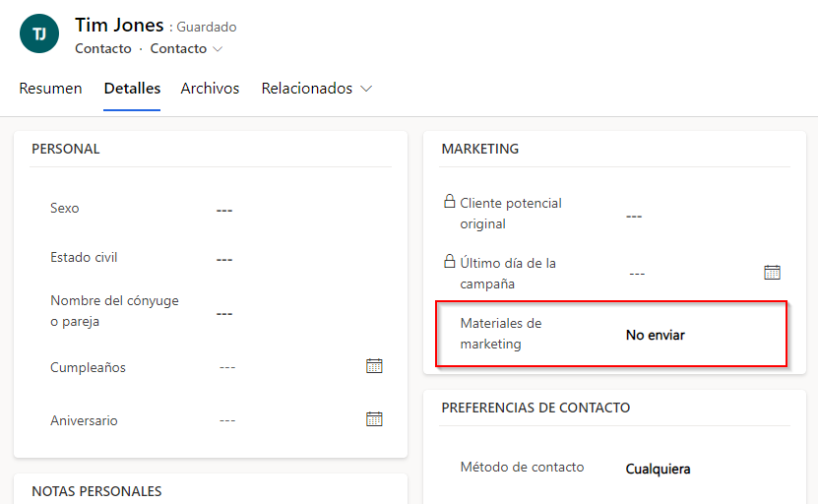Image resolution: width=818 pixels, height=504 pixels.
Task: Click the Aniversario label
Action: coord(84,420)
